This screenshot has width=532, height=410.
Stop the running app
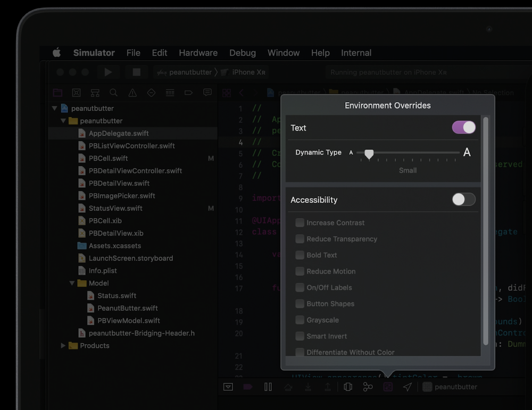tap(136, 72)
